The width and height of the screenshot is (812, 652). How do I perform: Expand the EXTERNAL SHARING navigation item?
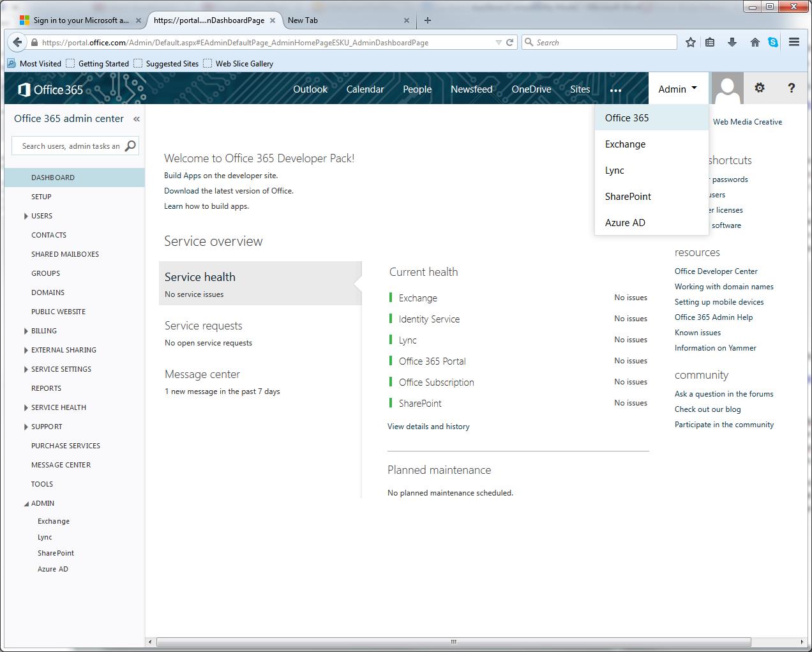tap(26, 350)
